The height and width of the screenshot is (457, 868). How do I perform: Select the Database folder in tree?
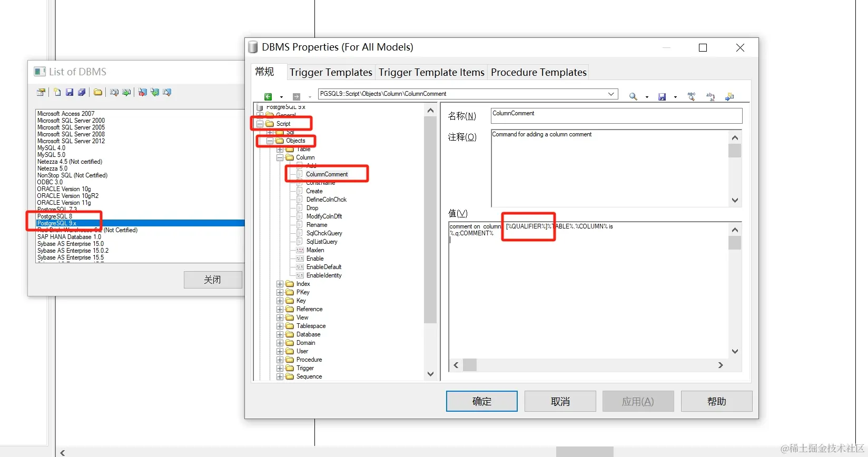[x=308, y=334]
